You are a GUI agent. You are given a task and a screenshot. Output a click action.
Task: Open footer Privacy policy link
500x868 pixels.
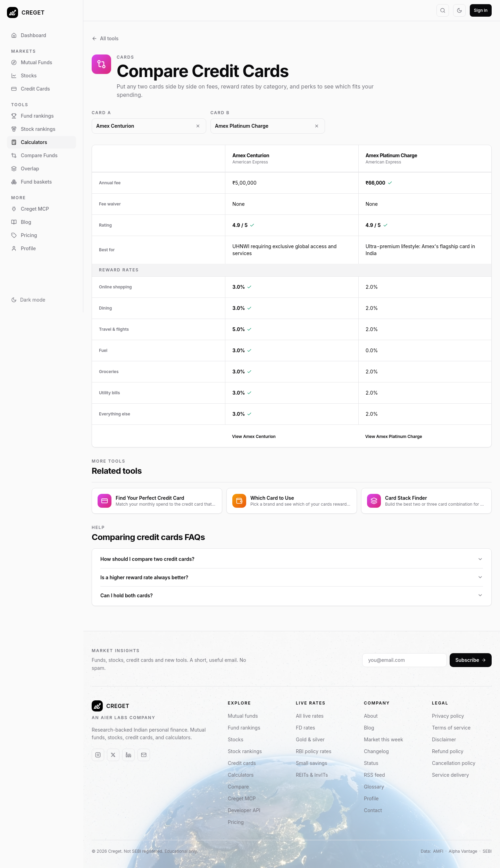coord(448,716)
